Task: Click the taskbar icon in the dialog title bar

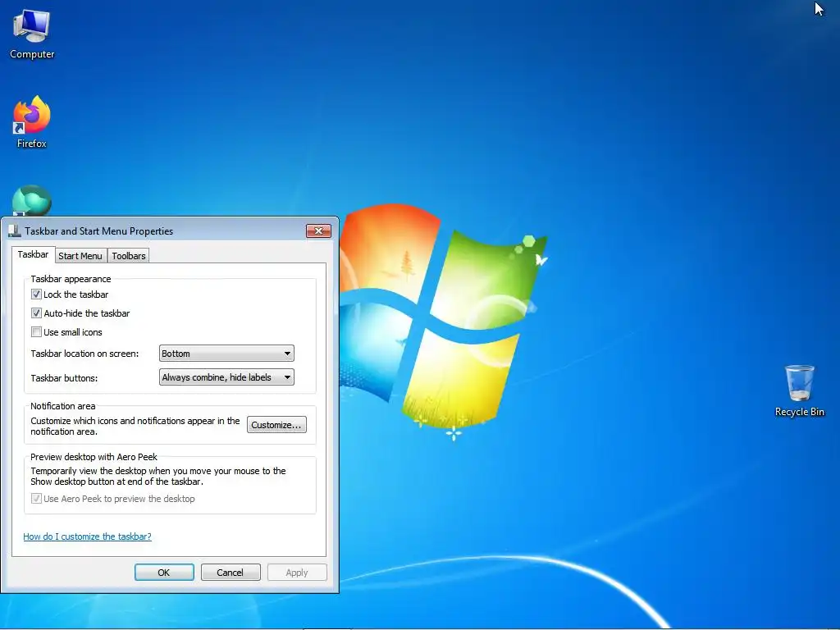Action: point(15,231)
